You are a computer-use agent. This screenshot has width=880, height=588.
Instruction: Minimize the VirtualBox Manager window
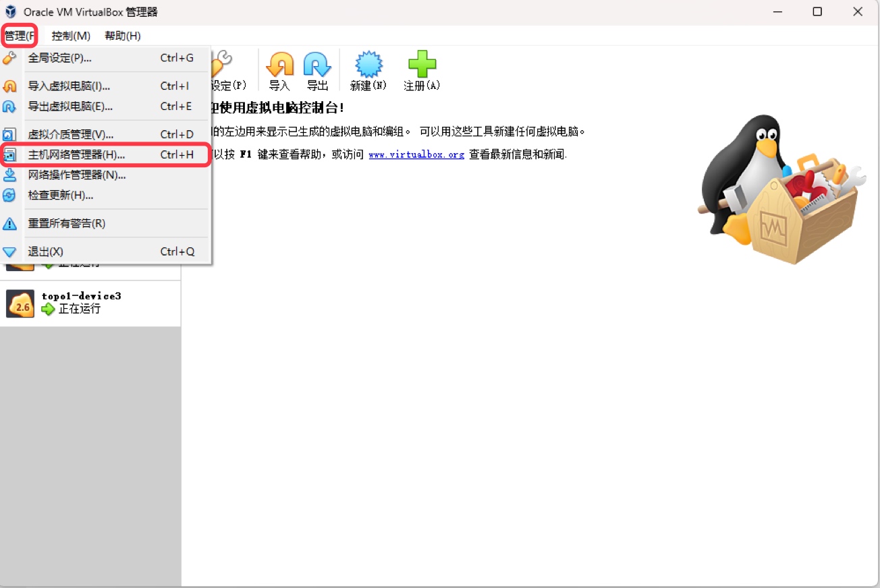pos(777,12)
